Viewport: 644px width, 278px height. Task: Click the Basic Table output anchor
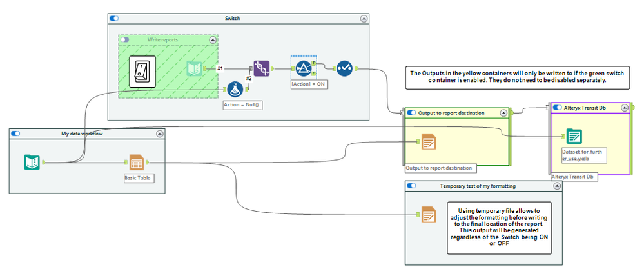(x=148, y=163)
